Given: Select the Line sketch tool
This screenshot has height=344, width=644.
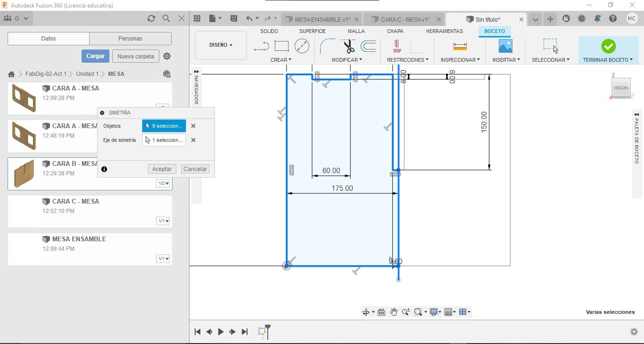Looking at the screenshot, I should pos(261,46).
